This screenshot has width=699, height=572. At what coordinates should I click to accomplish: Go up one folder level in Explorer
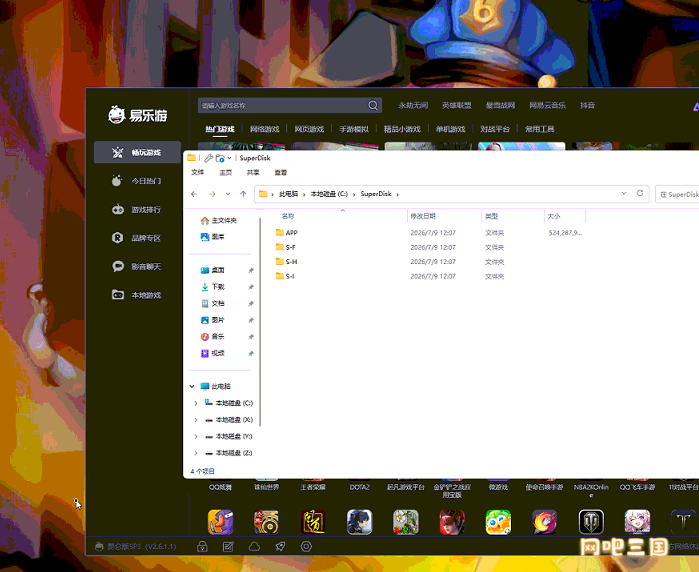coord(243,194)
